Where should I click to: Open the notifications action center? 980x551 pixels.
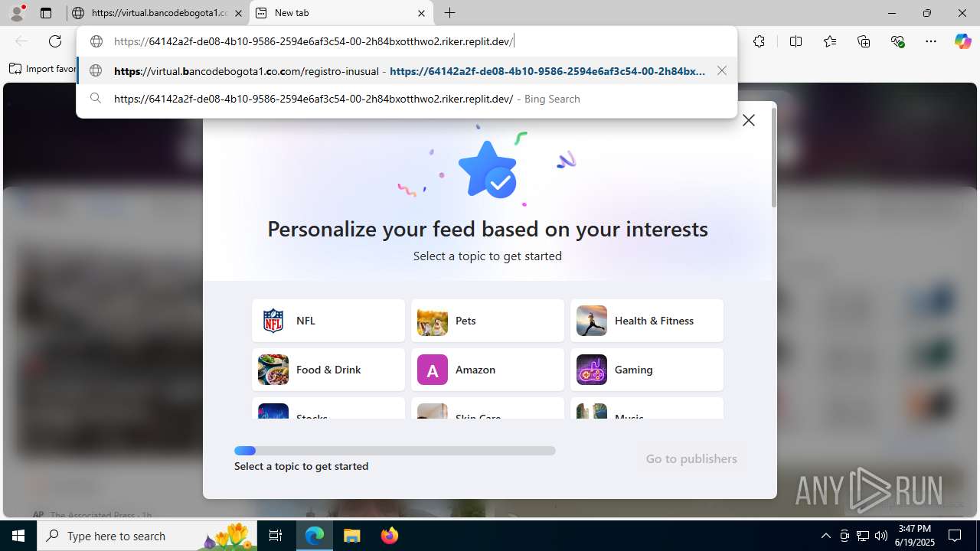point(955,536)
